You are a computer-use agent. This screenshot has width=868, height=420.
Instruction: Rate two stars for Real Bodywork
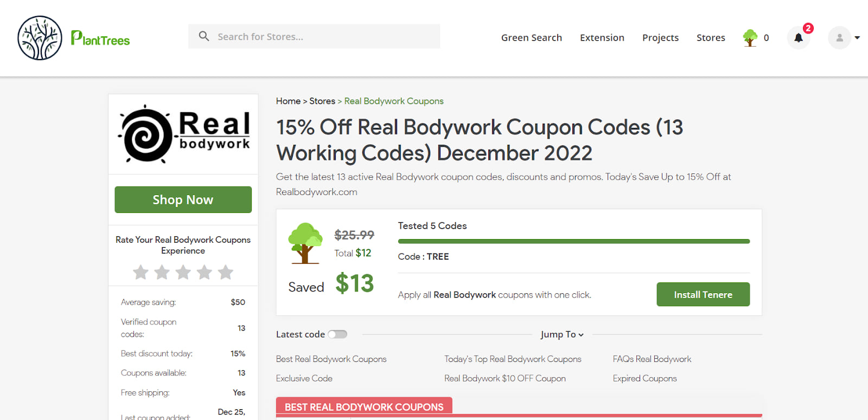click(x=162, y=272)
